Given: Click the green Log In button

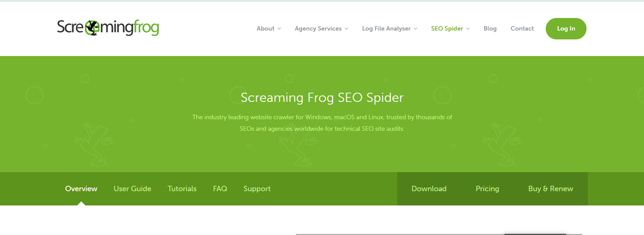Looking at the screenshot, I should pyautogui.click(x=566, y=29).
